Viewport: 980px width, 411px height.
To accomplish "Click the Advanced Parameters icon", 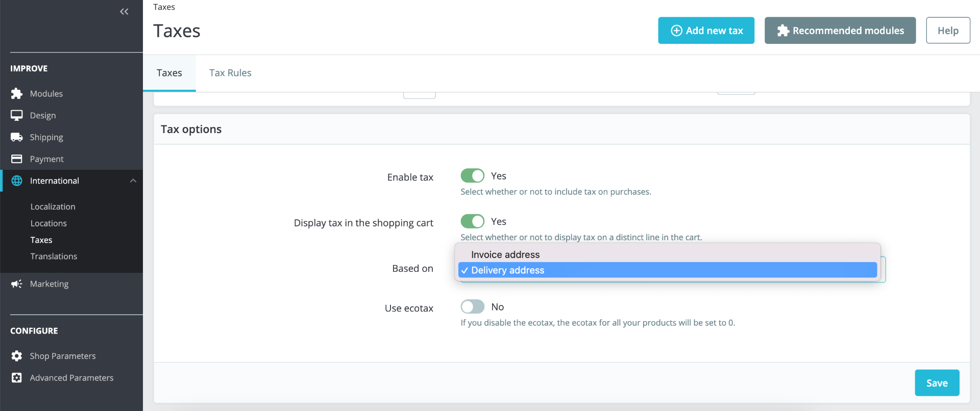I will click(x=17, y=378).
